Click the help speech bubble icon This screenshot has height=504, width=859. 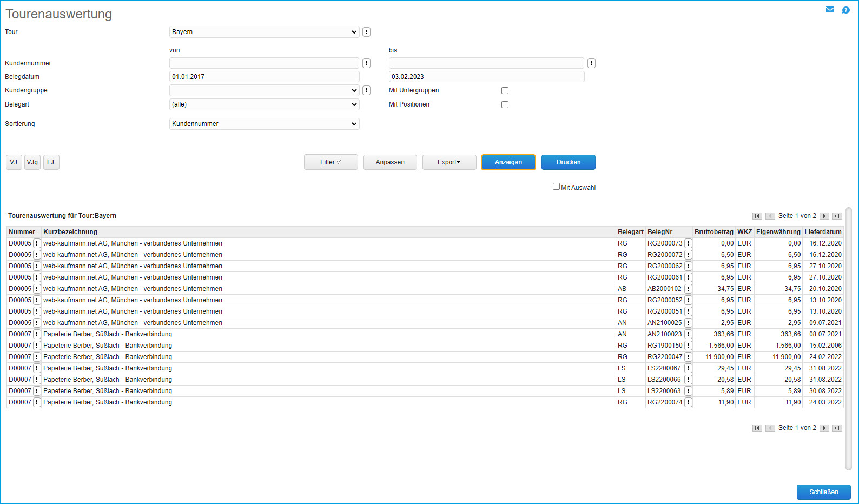[845, 10]
